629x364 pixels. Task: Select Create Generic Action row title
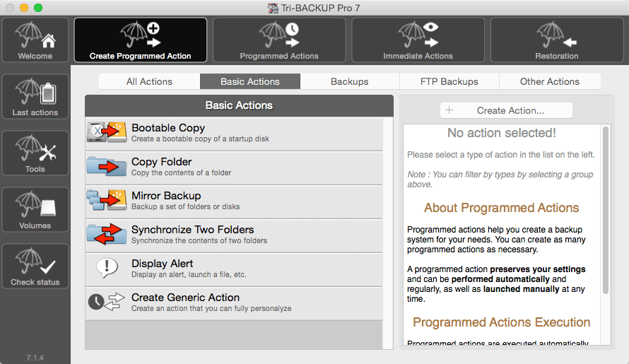(x=185, y=298)
